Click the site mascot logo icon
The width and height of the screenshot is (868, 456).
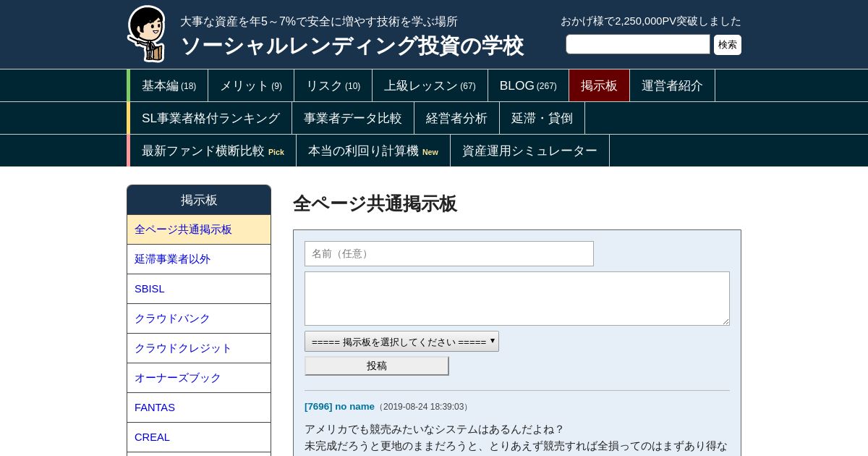(146, 33)
